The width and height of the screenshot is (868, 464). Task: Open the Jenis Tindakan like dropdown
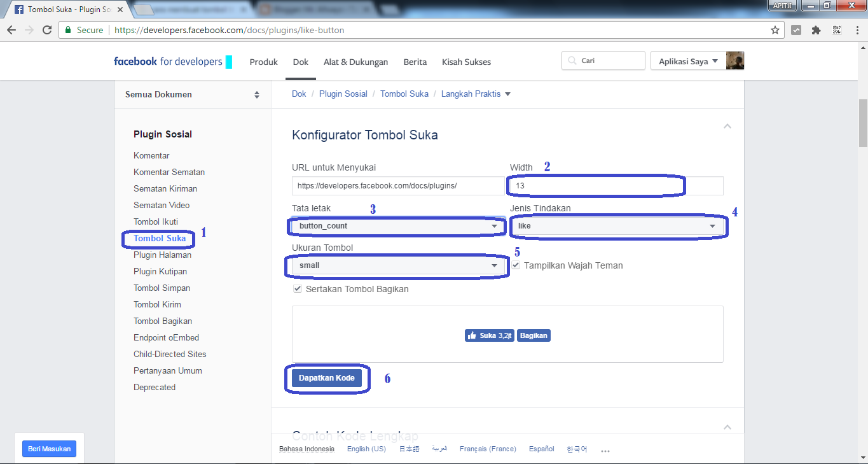pos(617,226)
